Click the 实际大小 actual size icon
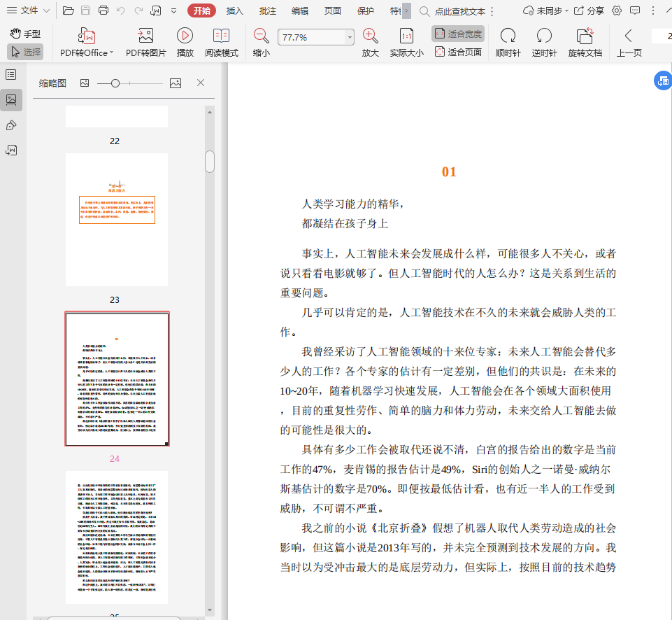672x620 pixels. point(406,36)
